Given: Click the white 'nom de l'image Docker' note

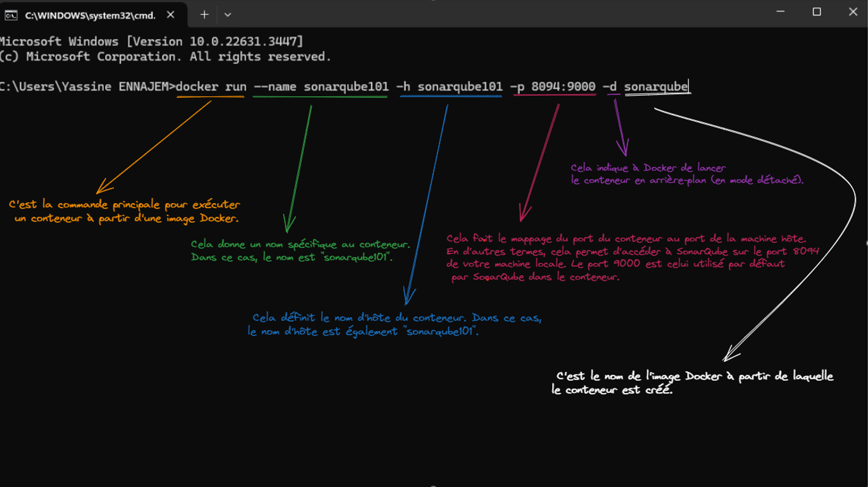Looking at the screenshot, I should pyautogui.click(x=693, y=383).
